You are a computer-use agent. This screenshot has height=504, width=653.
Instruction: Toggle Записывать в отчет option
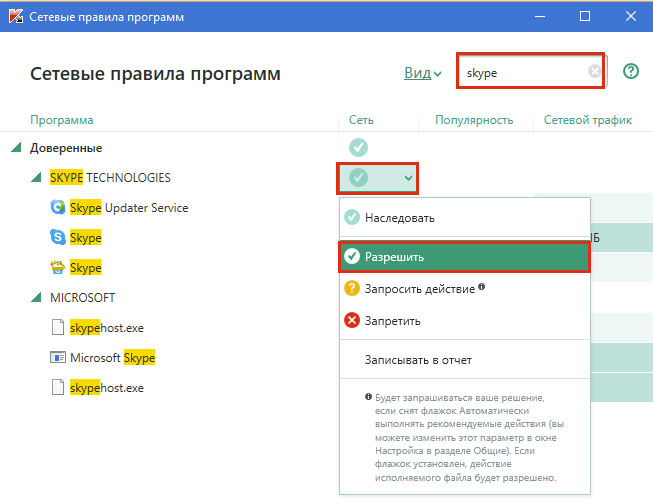point(465,359)
